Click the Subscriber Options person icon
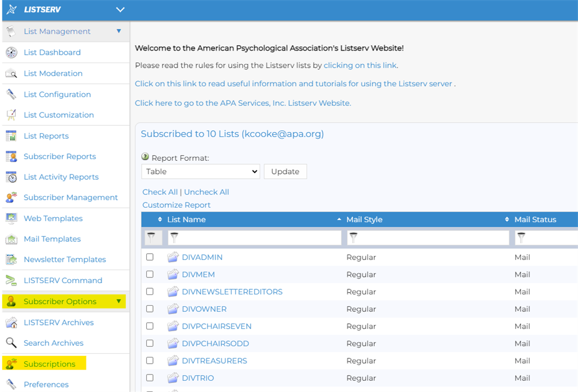This screenshot has height=392, width=578. tap(11, 301)
